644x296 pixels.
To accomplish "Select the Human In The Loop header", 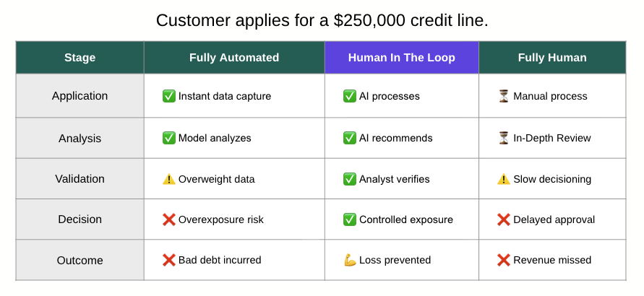I will point(402,58).
